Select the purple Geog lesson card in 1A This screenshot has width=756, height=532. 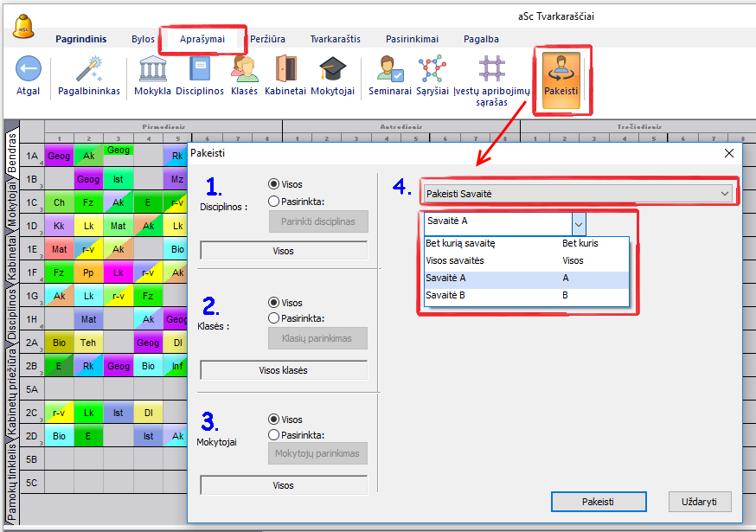click(59, 156)
